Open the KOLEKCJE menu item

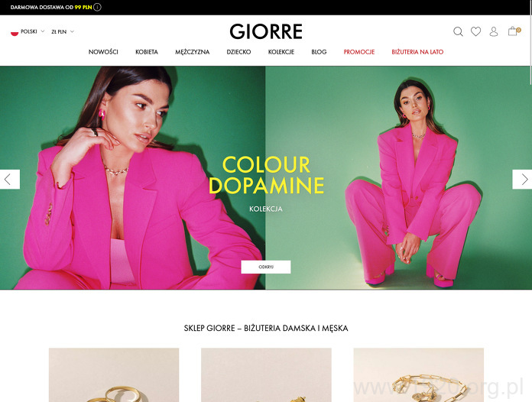(281, 52)
